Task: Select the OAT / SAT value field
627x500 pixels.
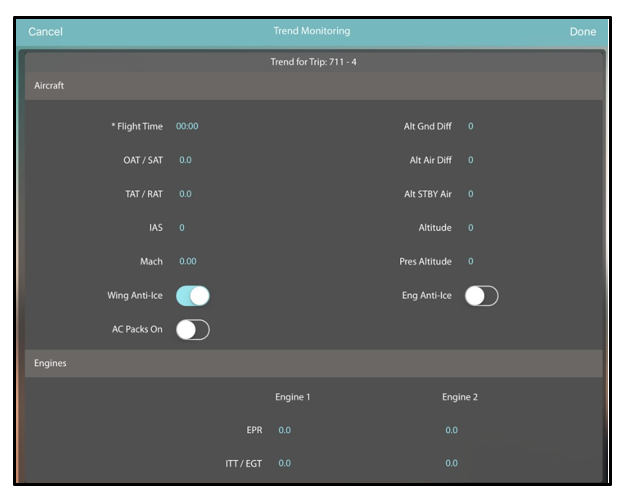Action: [185, 161]
